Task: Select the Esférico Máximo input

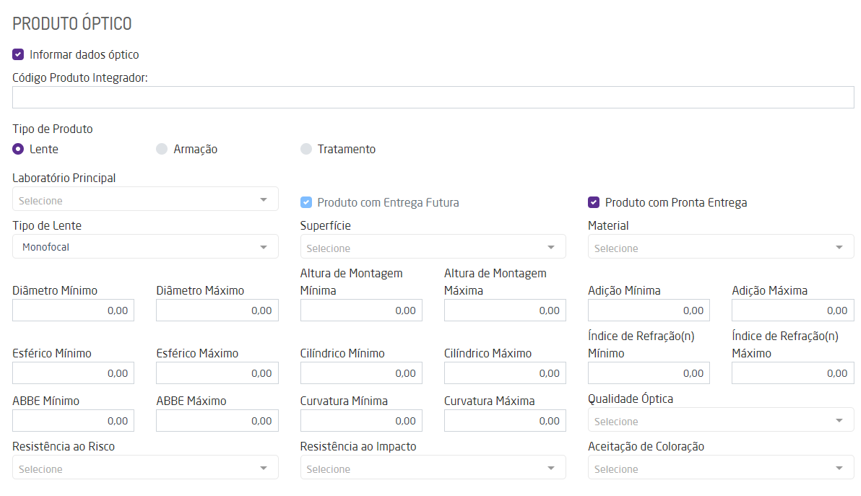Action: click(217, 373)
